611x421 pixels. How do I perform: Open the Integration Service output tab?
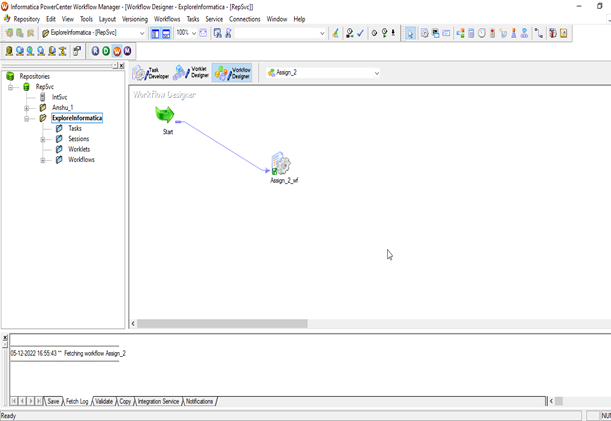click(158, 401)
